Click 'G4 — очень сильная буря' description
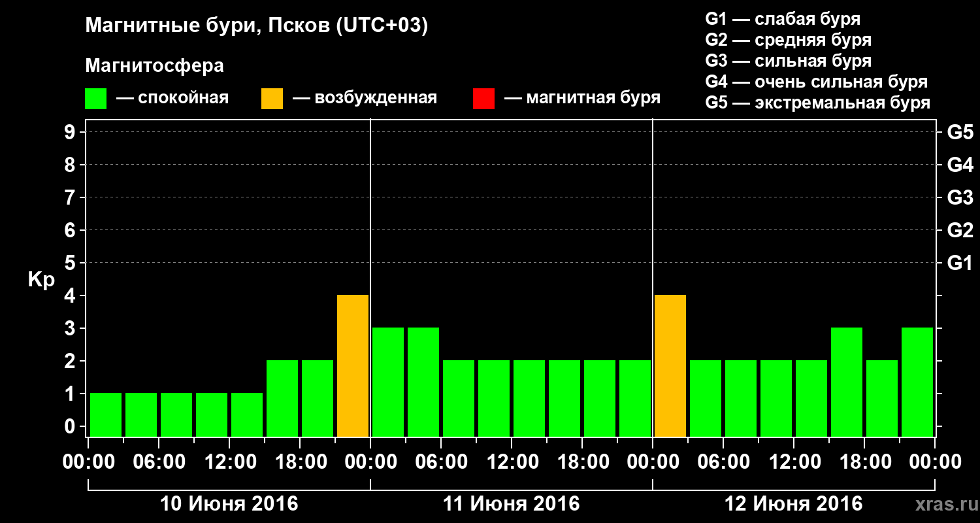Viewport: 980px width, 523px height. pos(817,82)
